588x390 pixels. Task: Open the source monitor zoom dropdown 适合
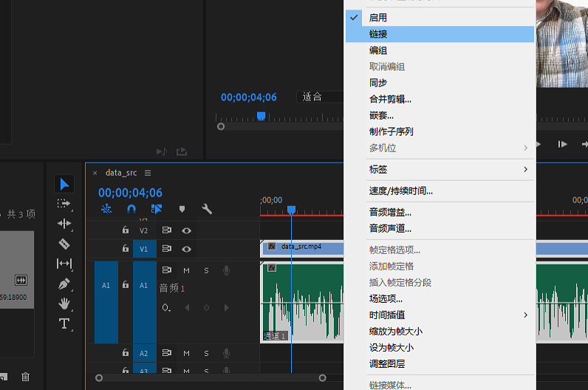click(320, 97)
